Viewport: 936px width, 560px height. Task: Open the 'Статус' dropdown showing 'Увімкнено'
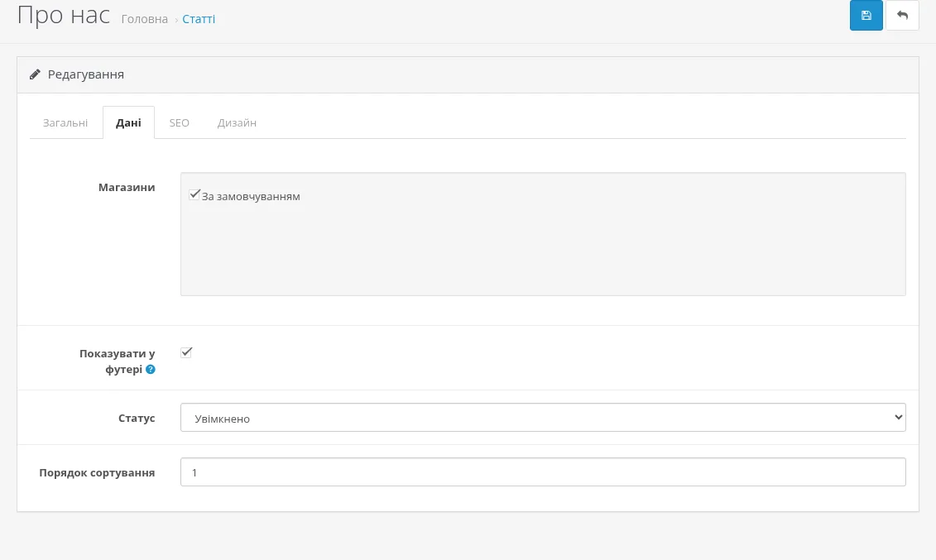[543, 418]
